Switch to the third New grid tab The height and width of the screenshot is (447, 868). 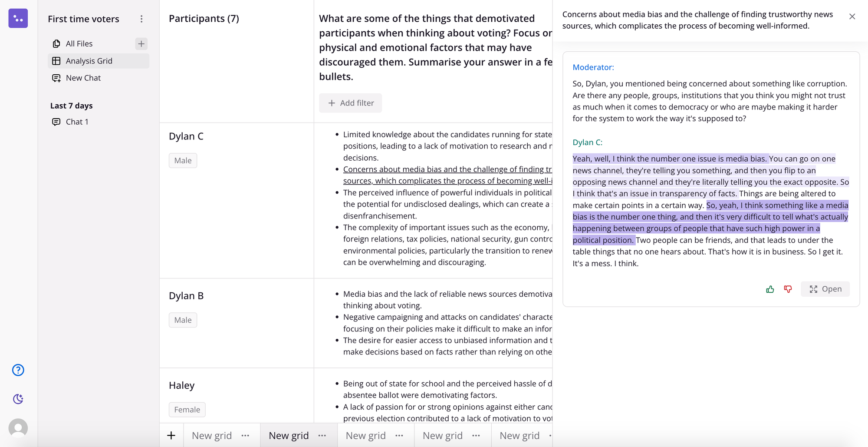click(x=365, y=435)
